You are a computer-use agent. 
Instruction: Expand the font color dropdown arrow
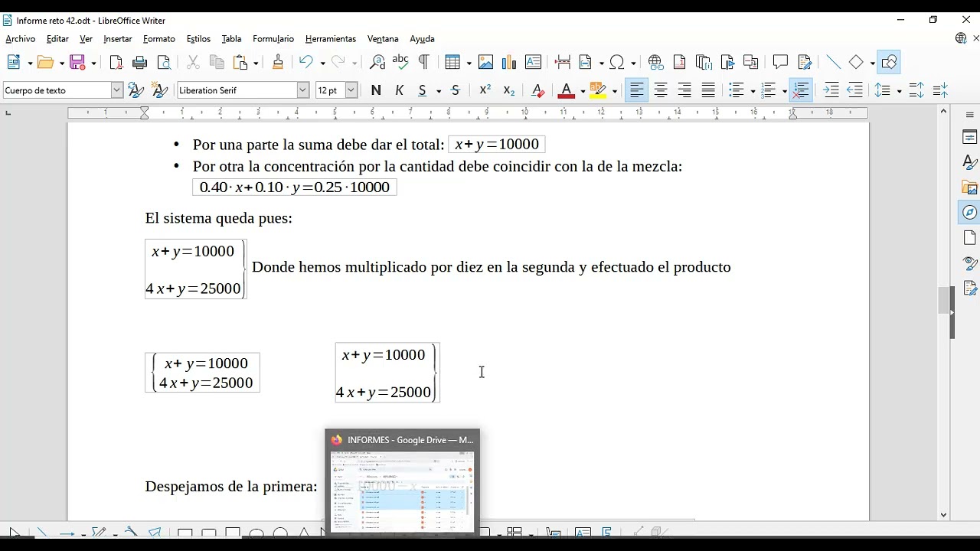coord(583,91)
